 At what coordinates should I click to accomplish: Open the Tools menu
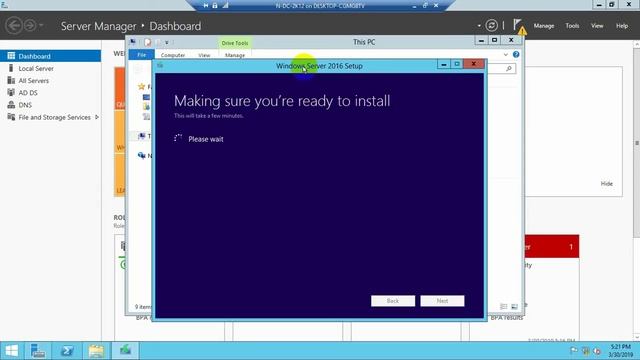coord(572,26)
